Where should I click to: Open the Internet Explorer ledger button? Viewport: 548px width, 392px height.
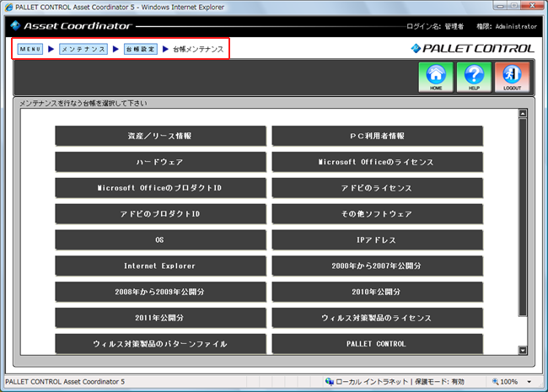coord(160,266)
